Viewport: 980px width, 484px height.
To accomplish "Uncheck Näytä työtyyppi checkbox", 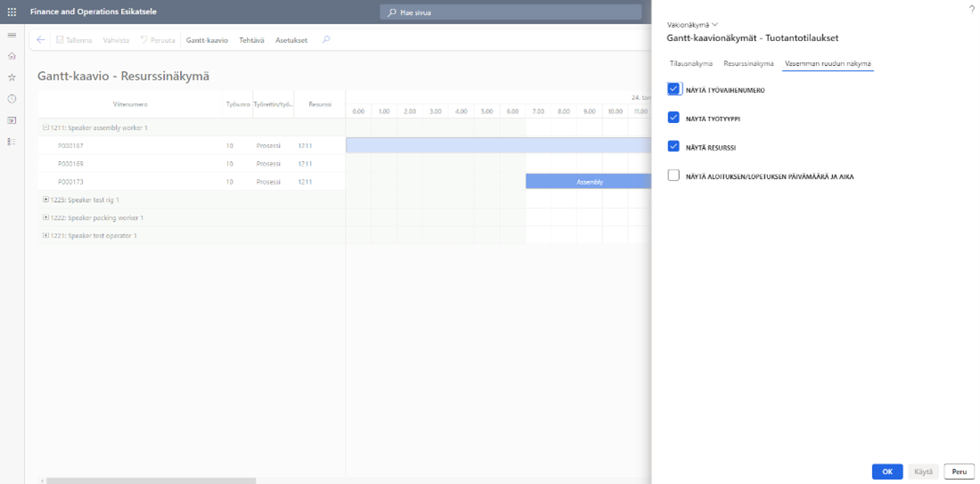I will [x=674, y=118].
